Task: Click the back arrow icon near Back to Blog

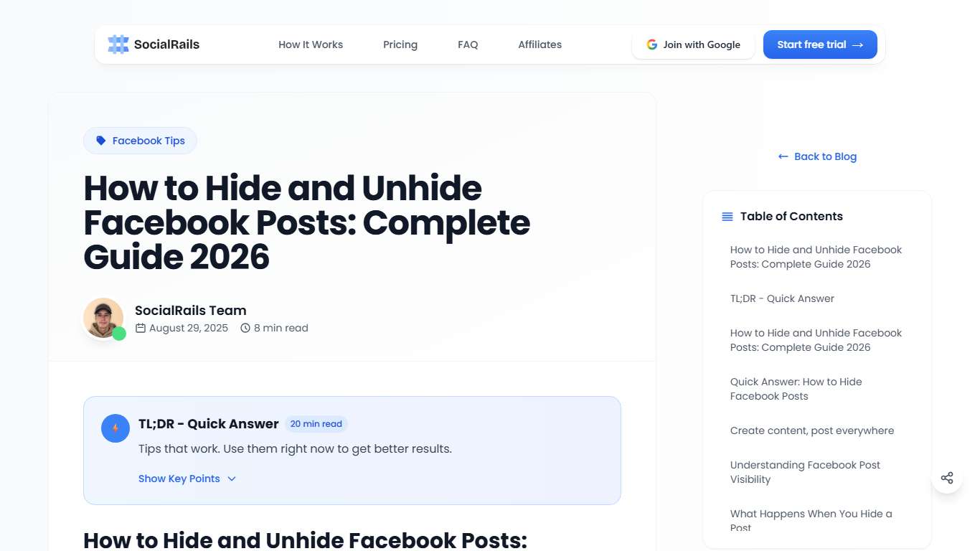Action: [783, 156]
